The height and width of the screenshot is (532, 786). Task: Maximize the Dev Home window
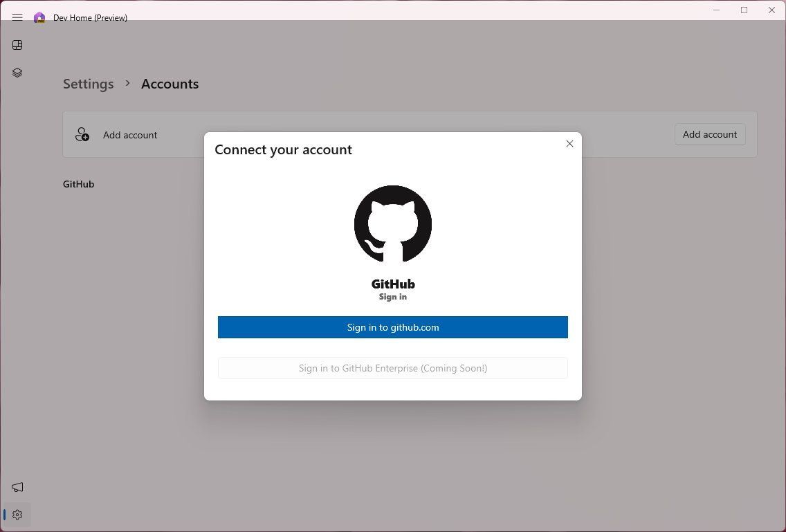[744, 10]
